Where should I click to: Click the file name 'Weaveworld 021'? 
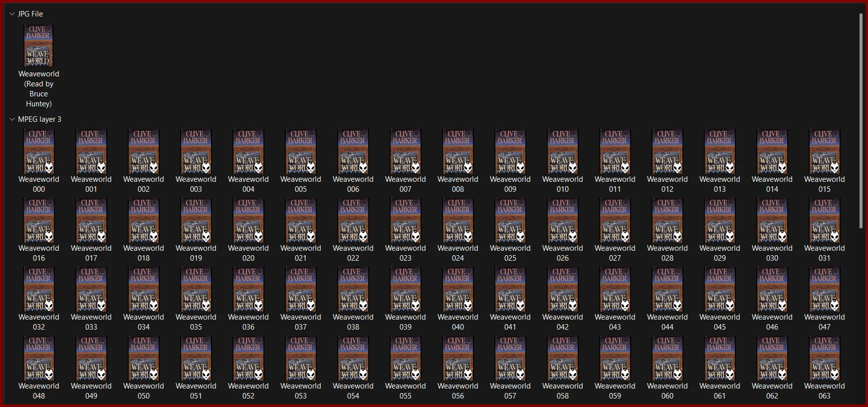click(301, 253)
